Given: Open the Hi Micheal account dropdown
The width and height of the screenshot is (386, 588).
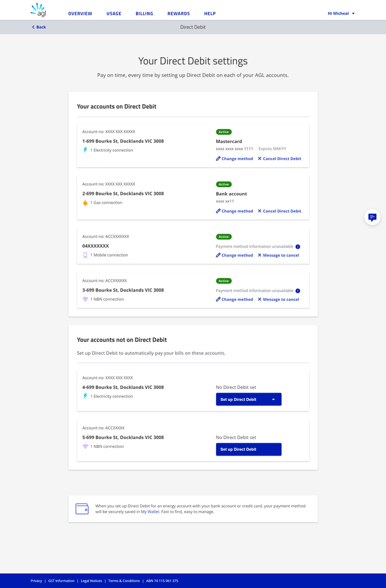Looking at the screenshot, I should point(341,13).
